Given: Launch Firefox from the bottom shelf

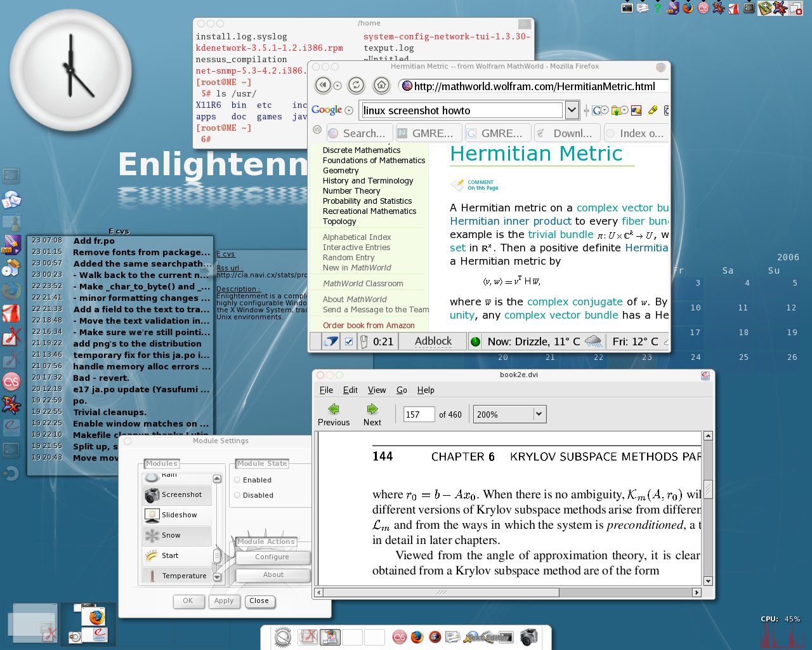Looking at the screenshot, I should click(417, 637).
